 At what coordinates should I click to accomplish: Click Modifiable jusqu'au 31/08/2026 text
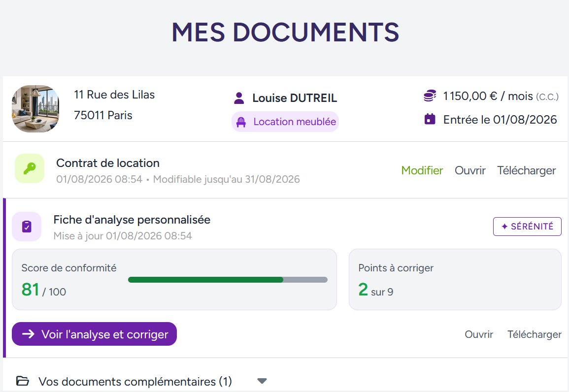point(227,179)
